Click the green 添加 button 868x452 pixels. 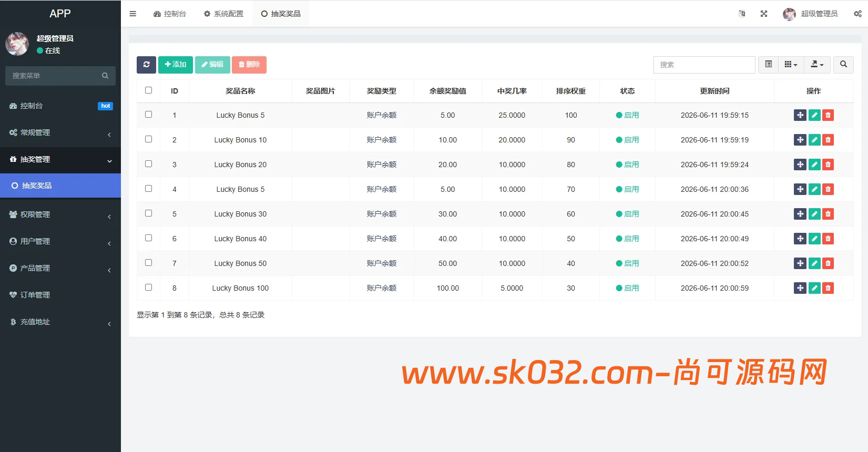click(x=176, y=65)
